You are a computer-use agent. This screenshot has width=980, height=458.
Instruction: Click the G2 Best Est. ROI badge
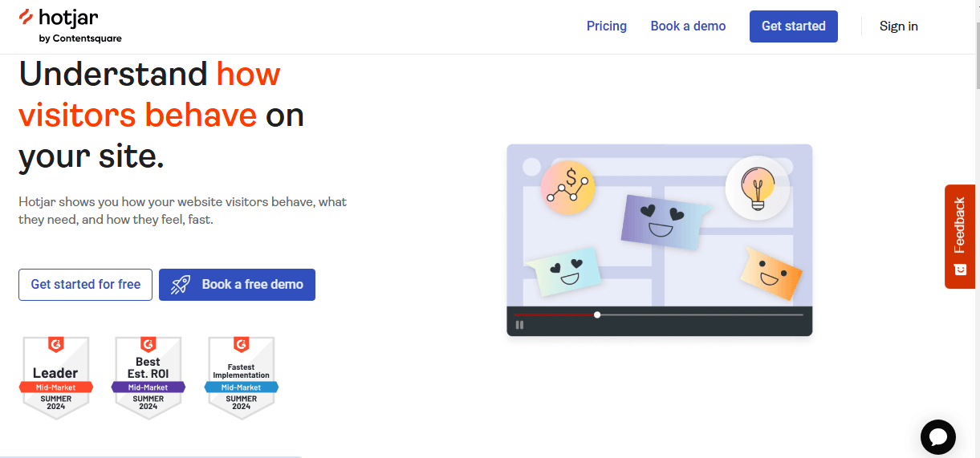click(148, 378)
